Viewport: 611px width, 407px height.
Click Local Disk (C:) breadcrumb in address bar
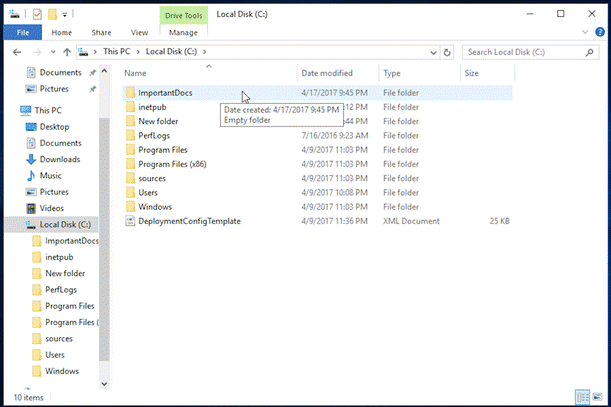(x=171, y=51)
